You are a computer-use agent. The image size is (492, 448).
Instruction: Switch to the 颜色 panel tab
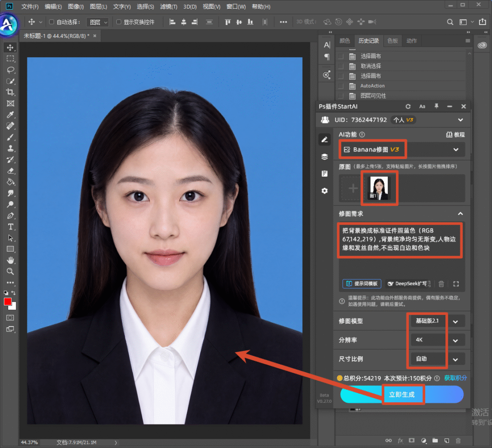tap(344, 41)
